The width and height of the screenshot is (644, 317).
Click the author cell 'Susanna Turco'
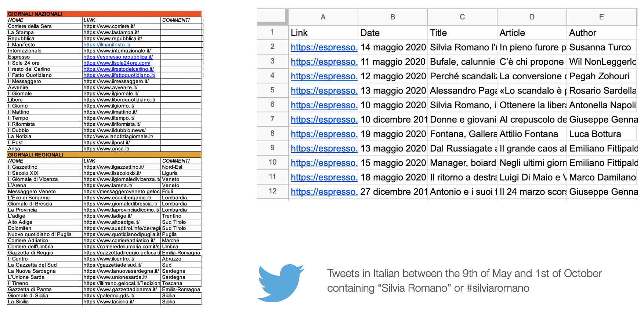(601, 47)
